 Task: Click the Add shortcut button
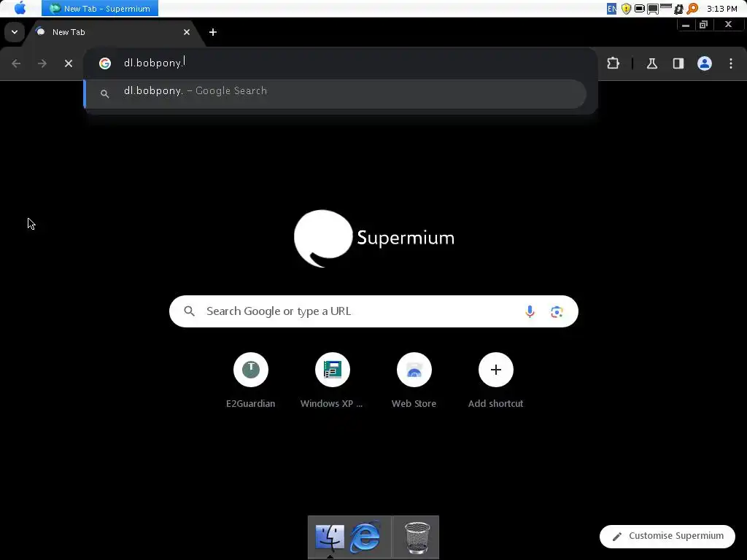(x=495, y=381)
